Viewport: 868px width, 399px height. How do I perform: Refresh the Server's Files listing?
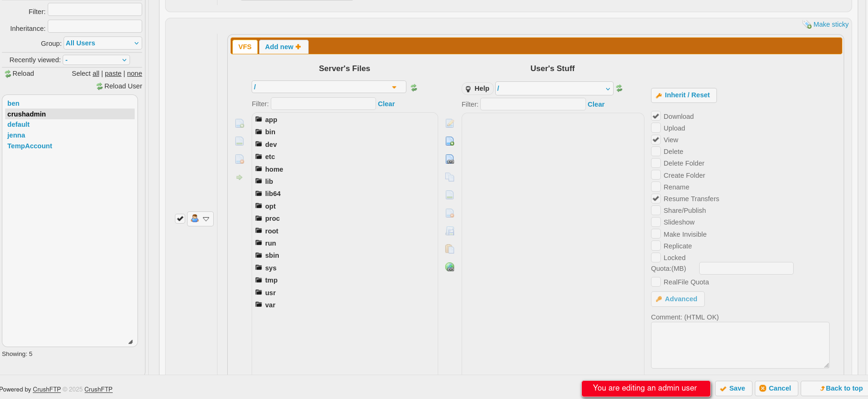(x=414, y=87)
